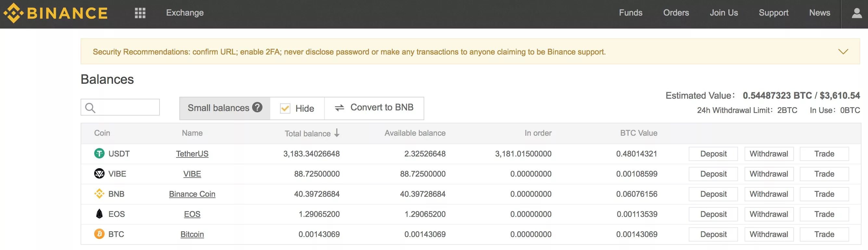
Task: Open the apps grid icon
Action: pos(140,13)
